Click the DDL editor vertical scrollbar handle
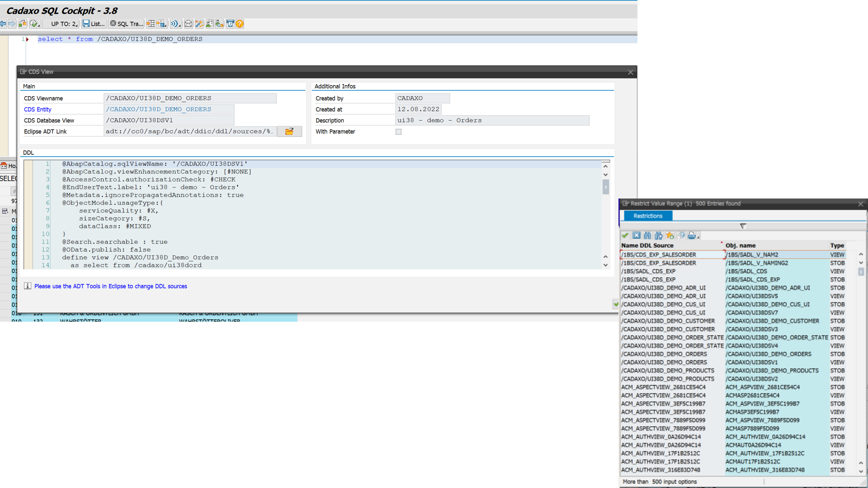 pos(605,187)
